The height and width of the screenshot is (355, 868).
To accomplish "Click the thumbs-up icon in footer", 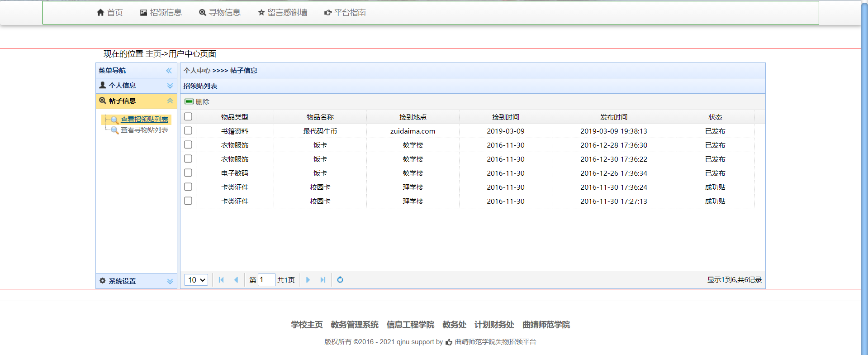I will [x=449, y=342].
